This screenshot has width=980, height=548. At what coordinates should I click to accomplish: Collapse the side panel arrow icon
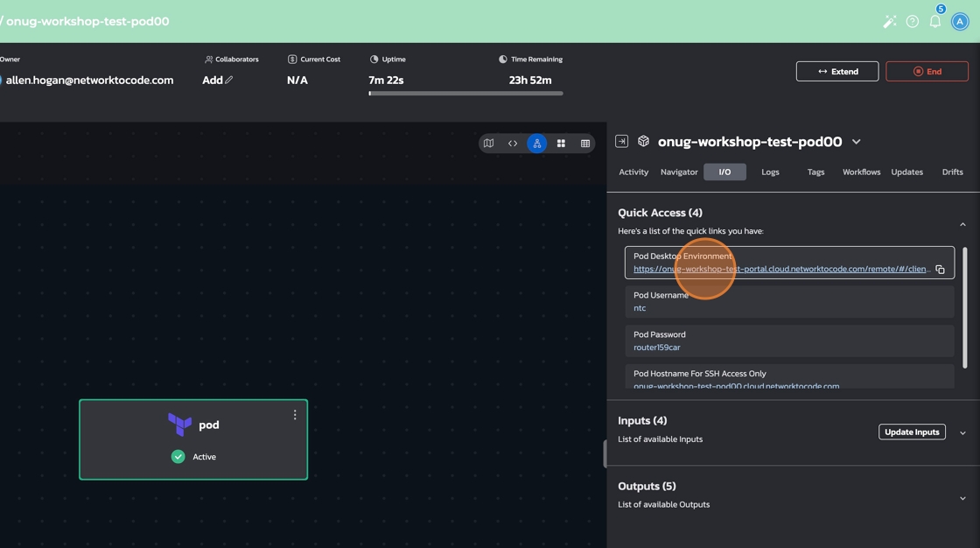(622, 142)
